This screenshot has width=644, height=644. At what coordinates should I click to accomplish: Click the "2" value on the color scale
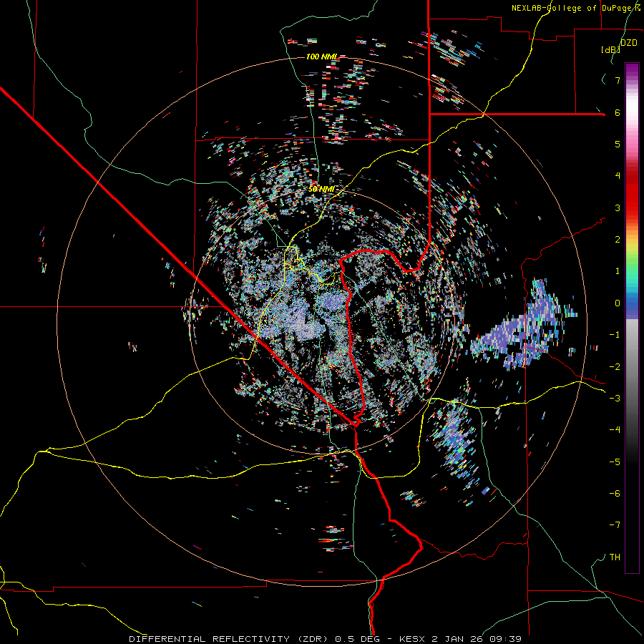coord(618,240)
